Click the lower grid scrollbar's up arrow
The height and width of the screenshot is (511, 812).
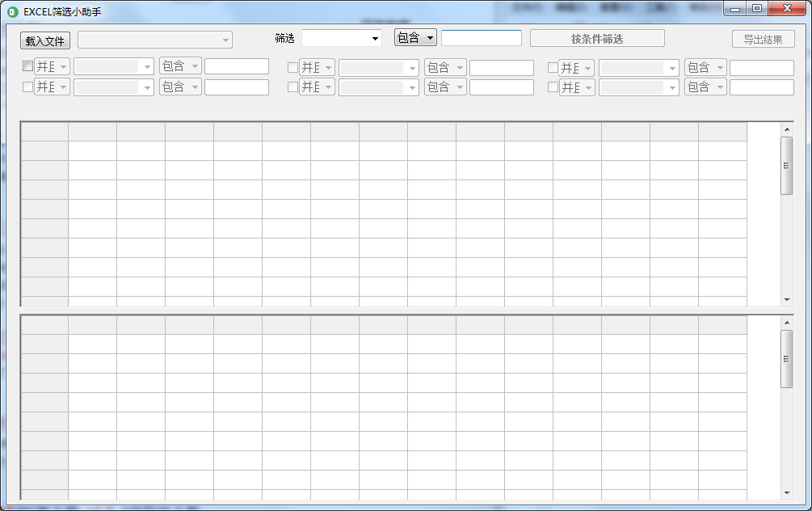[x=787, y=323]
